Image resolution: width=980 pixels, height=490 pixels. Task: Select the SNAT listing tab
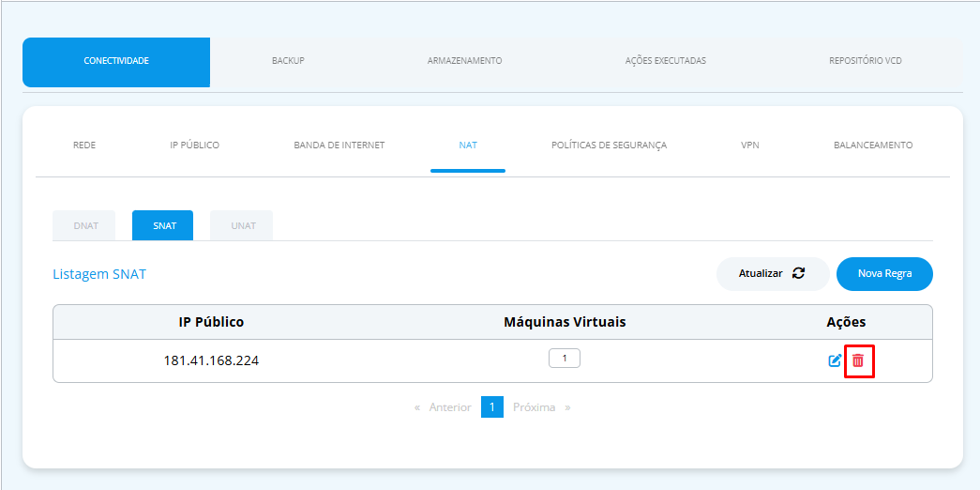point(162,226)
